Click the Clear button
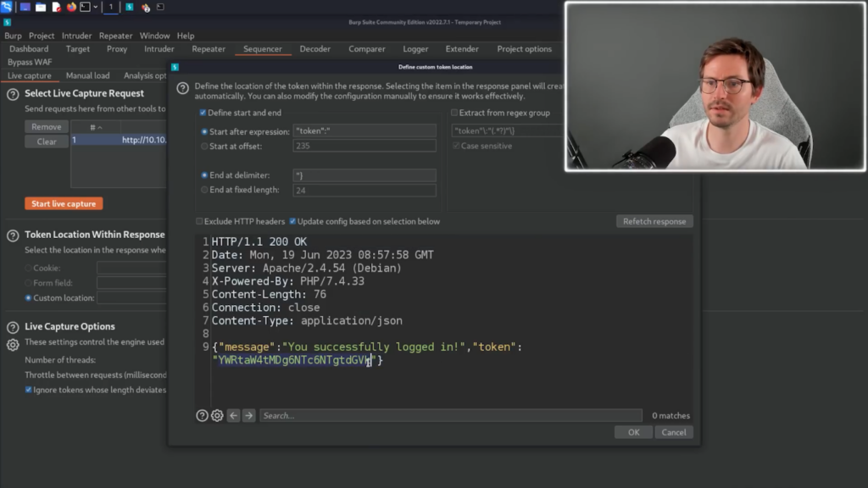The width and height of the screenshot is (868, 488). pos(47,141)
